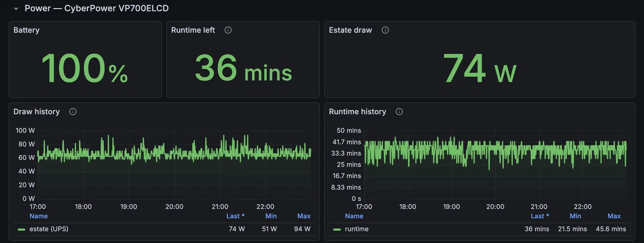The height and width of the screenshot is (243, 644).
Task: Click the 74 W last value in legend
Action: click(237, 229)
